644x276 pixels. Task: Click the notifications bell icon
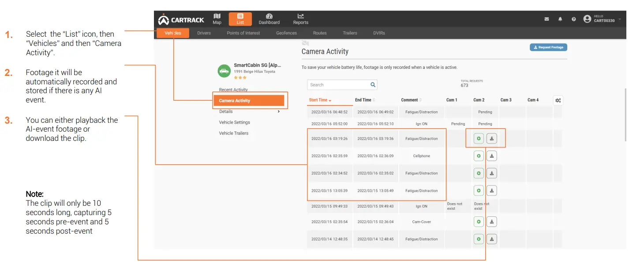560,19
